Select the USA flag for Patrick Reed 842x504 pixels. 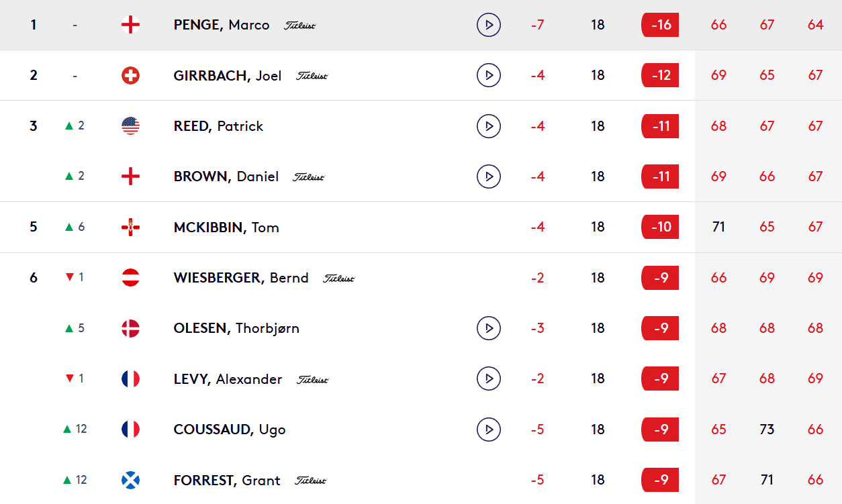(x=130, y=126)
